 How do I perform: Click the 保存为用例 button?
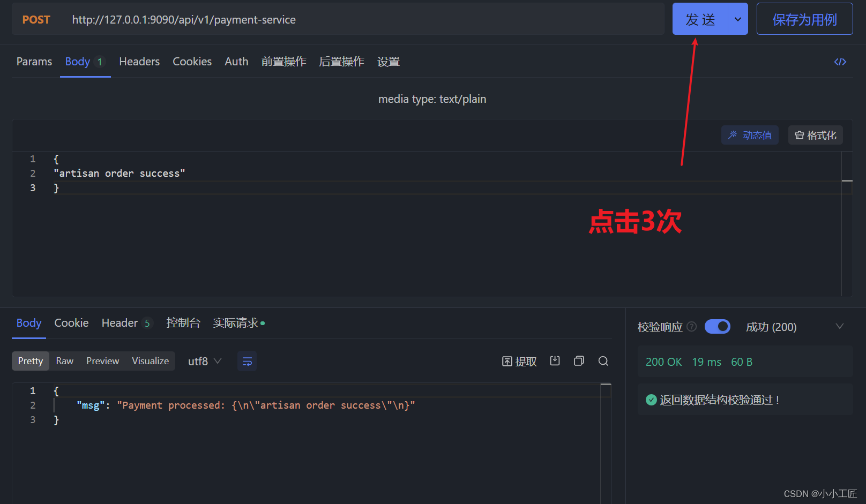[x=804, y=19]
